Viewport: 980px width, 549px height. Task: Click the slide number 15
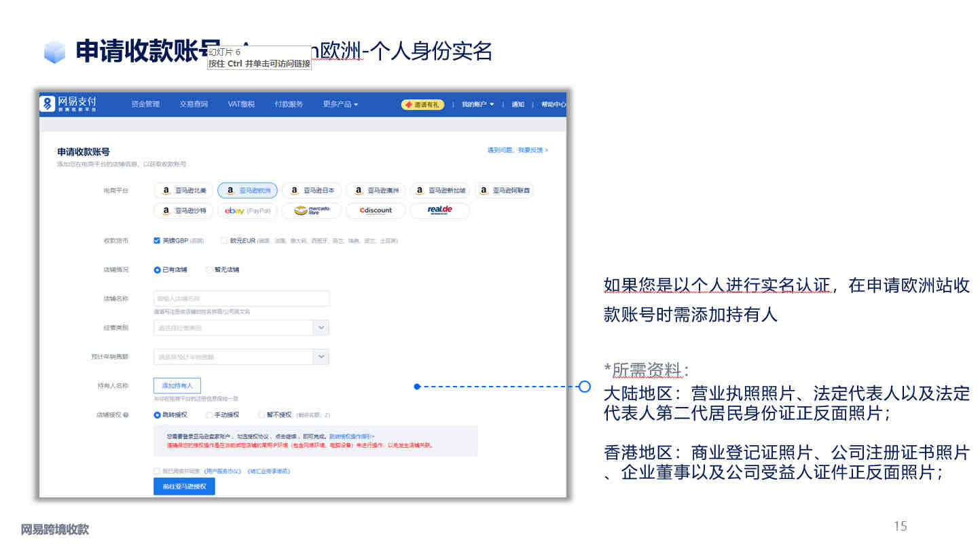coord(900,526)
